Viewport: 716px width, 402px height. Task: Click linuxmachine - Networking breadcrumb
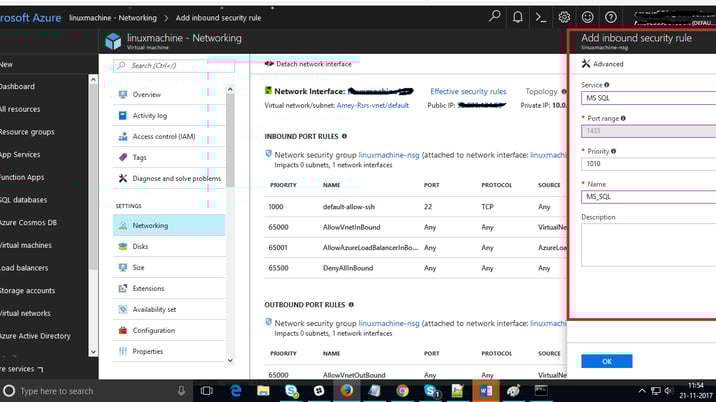click(113, 18)
